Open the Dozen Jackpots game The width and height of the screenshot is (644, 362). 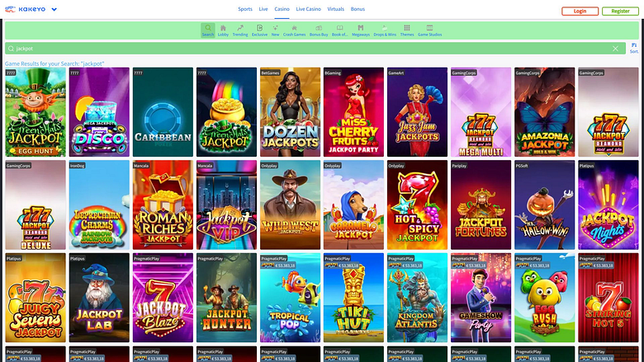[x=290, y=112]
